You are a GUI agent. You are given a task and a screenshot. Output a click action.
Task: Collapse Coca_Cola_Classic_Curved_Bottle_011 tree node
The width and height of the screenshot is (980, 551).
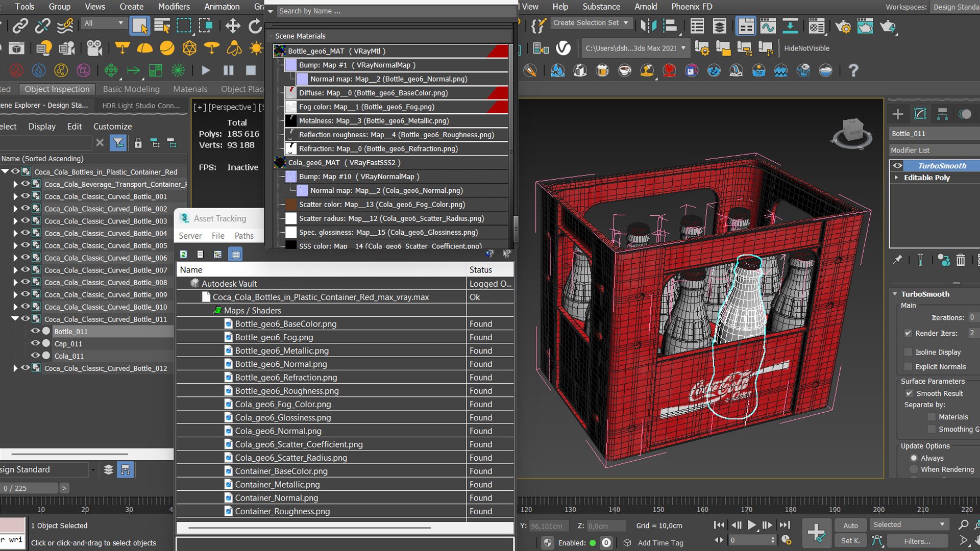click(x=15, y=318)
